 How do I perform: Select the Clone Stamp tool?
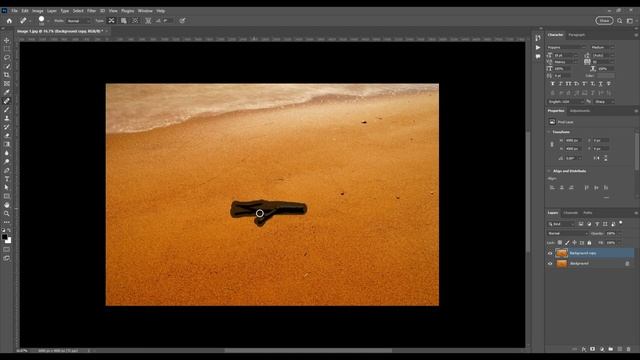(x=7, y=118)
